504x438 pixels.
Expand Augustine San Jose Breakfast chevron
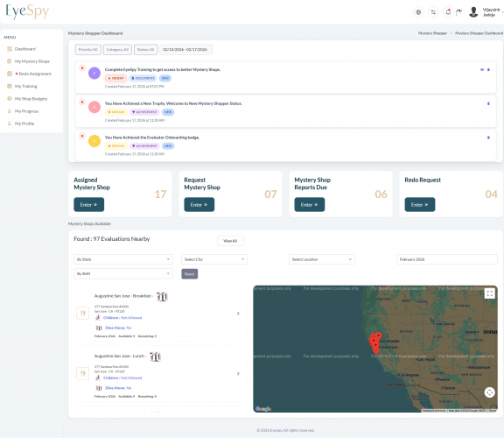[x=238, y=314]
